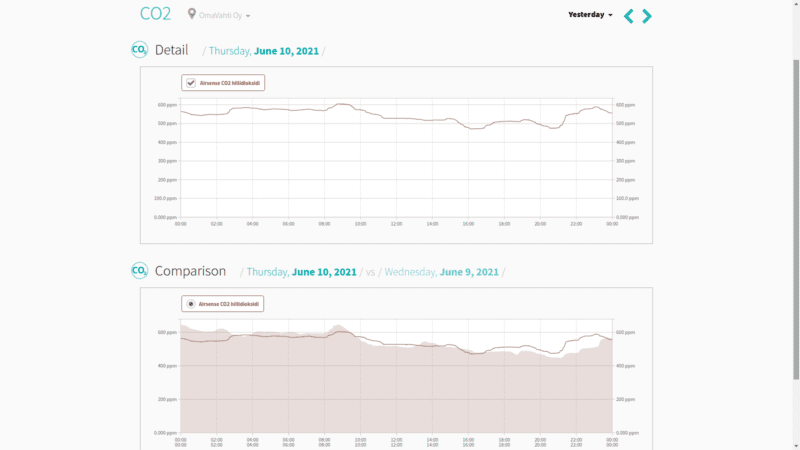Click the CO2 icon beside Comparison

coord(140,271)
